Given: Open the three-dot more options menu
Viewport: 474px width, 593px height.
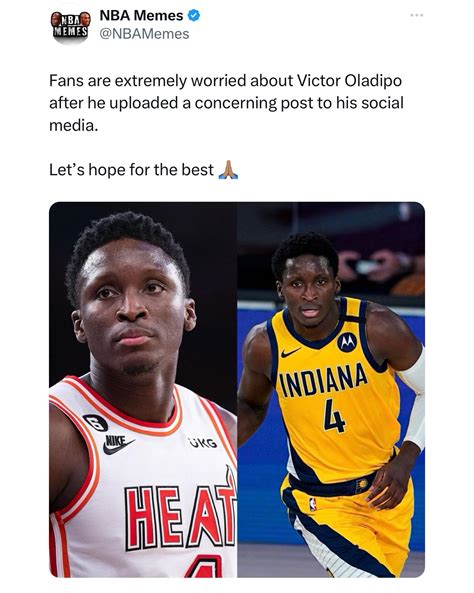Looking at the screenshot, I should (x=416, y=15).
